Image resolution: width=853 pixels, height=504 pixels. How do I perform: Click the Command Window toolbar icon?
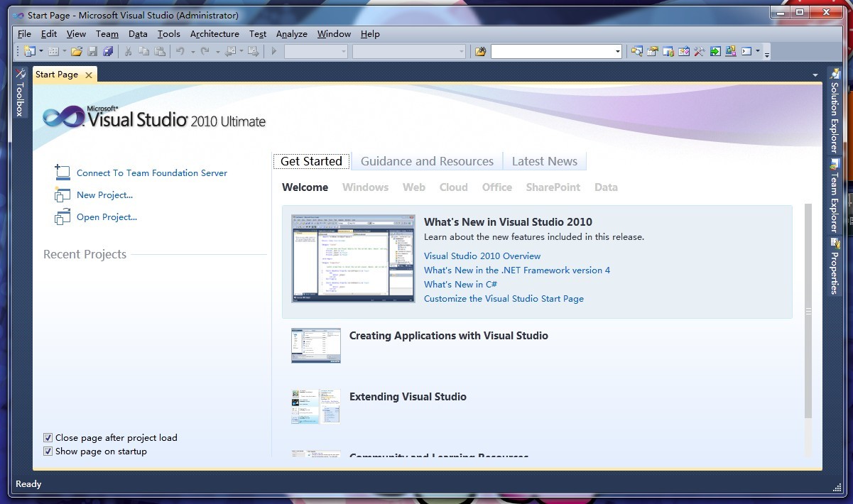click(746, 51)
